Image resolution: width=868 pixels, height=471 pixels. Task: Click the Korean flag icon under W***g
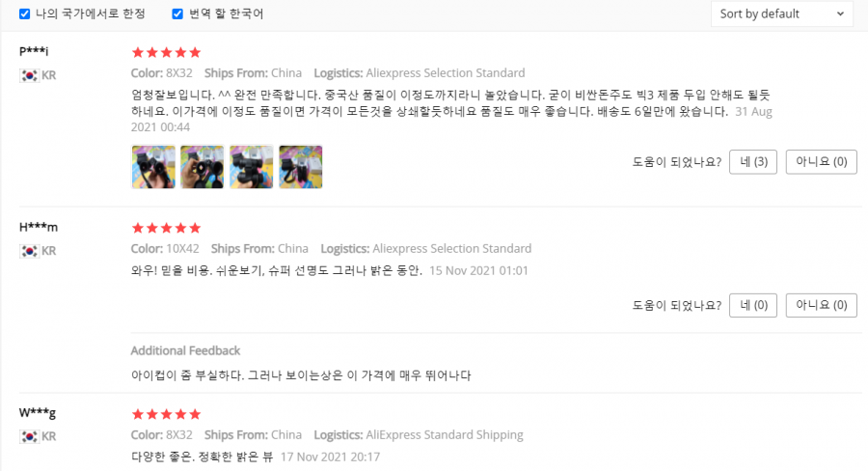click(29, 436)
